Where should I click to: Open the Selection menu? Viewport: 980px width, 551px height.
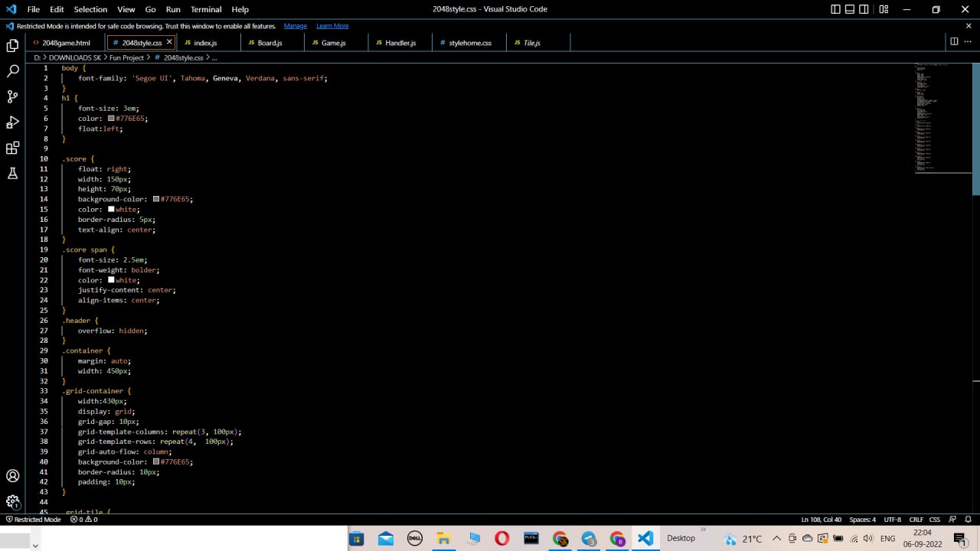[90, 9]
